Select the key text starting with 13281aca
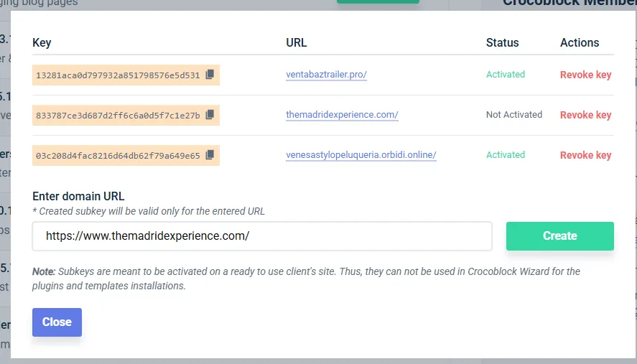 coord(118,75)
